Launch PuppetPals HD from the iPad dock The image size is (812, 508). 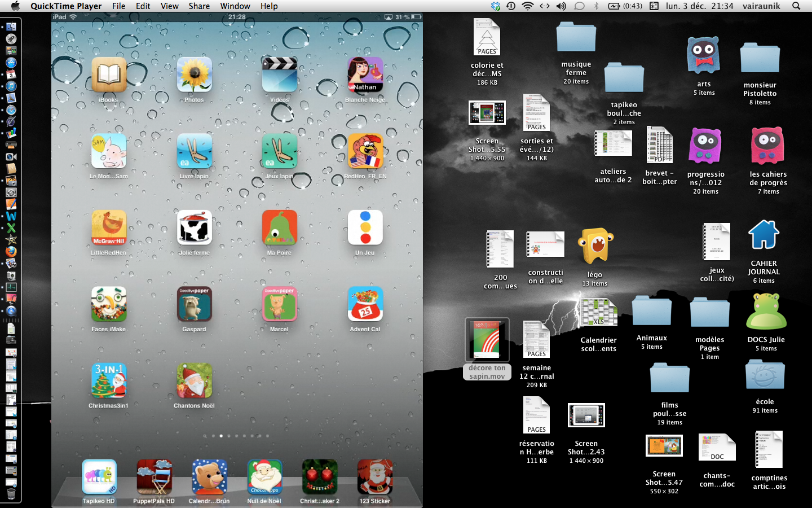tap(154, 477)
